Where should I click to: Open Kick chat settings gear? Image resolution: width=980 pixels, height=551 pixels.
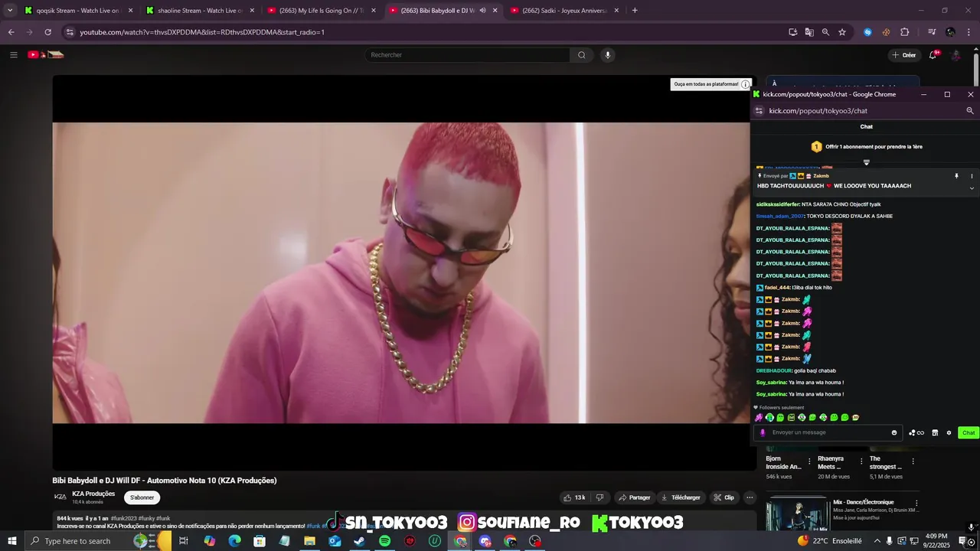tap(949, 432)
